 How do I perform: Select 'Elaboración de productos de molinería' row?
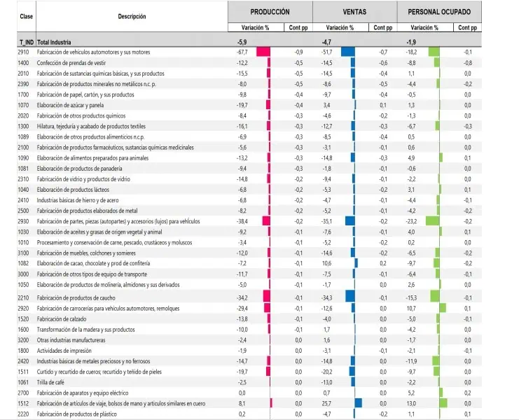pos(249,285)
